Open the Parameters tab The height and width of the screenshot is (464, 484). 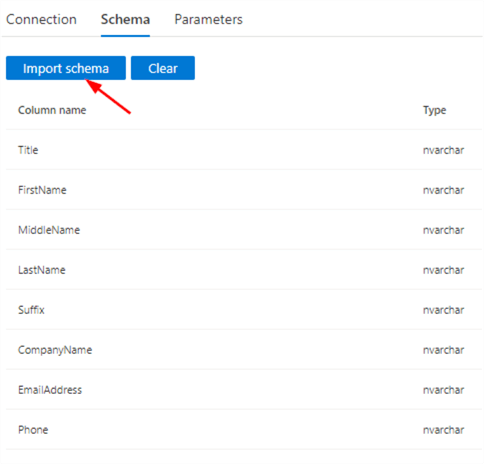tap(208, 19)
